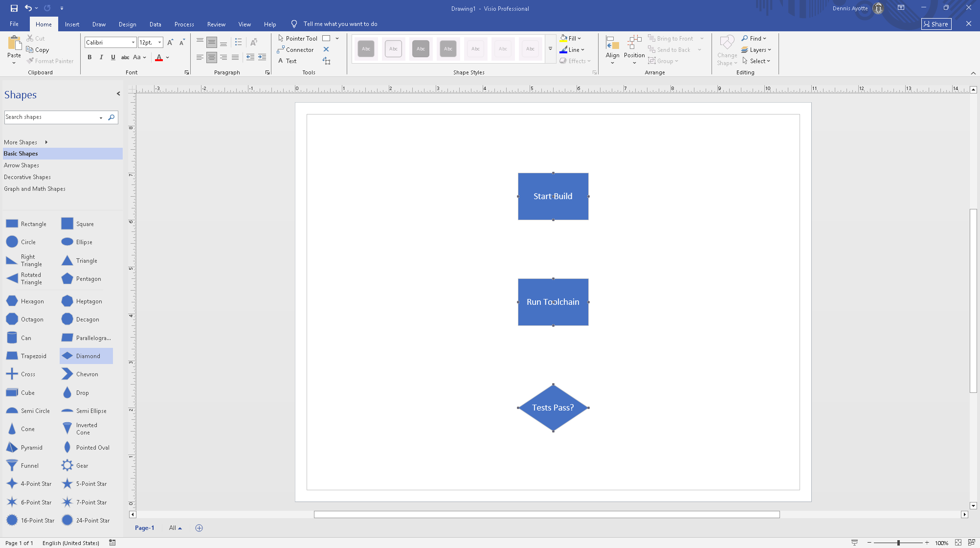This screenshot has width=980, height=548.
Task: Click the macro recording status icon
Action: [112, 543]
